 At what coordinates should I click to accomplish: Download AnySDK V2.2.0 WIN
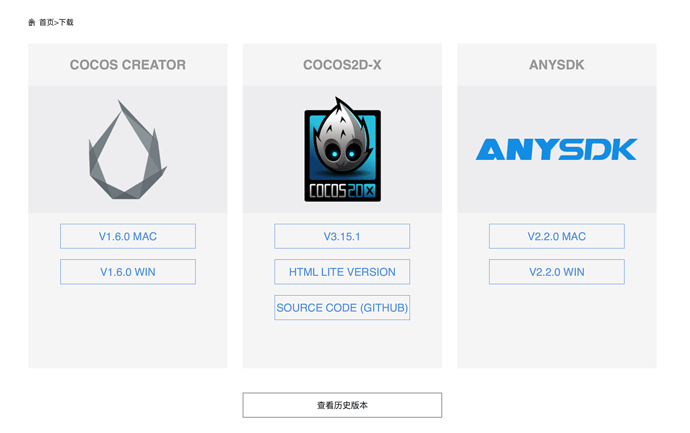click(557, 272)
